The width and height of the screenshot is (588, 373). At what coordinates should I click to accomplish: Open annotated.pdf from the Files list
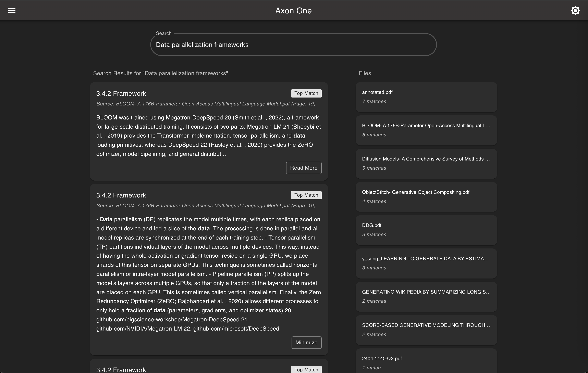click(x=426, y=97)
